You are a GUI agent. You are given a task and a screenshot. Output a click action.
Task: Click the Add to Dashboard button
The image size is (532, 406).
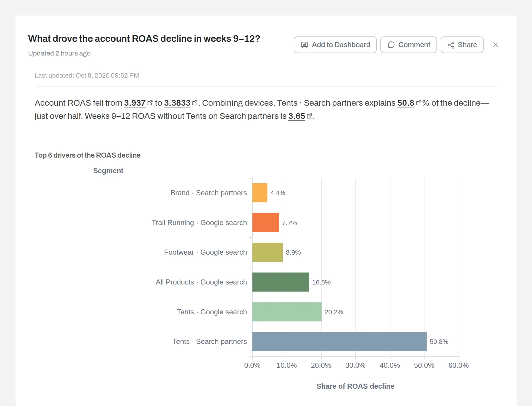coord(335,45)
